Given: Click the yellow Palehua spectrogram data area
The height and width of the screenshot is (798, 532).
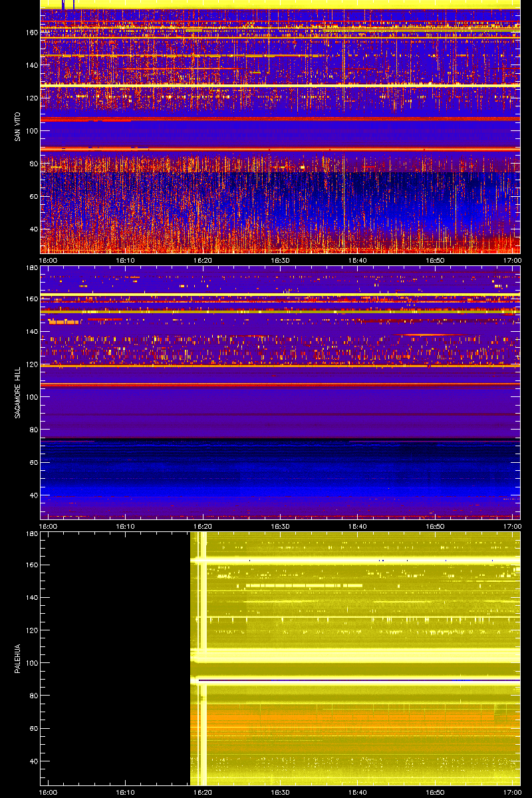Looking at the screenshot, I should (x=355, y=658).
